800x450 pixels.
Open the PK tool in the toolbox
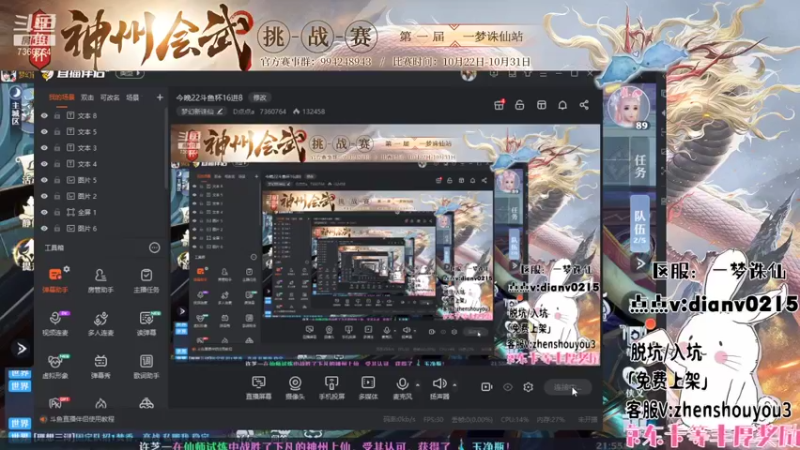[x=55, y=403]
